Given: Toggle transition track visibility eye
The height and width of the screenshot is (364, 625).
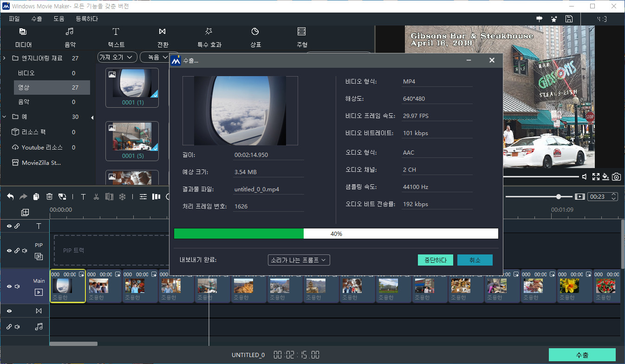Looking at the screenshot, I should tap(9, 311).
